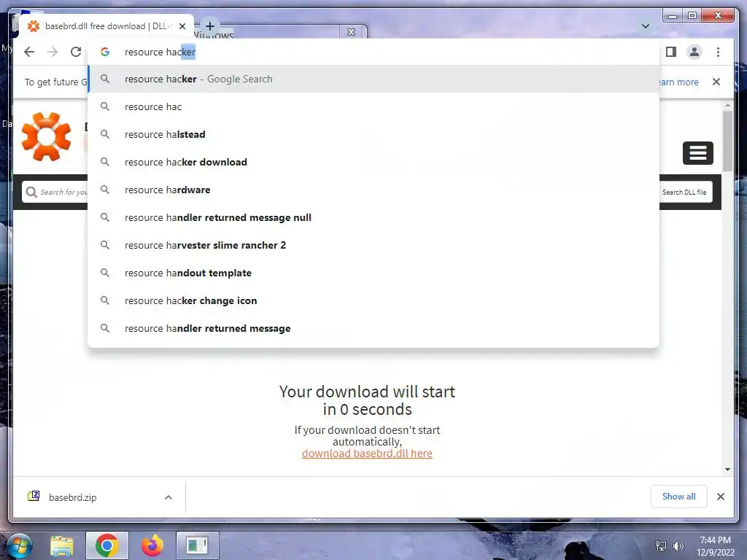
Task: Close the downloads bar
Action: [720, 497]
